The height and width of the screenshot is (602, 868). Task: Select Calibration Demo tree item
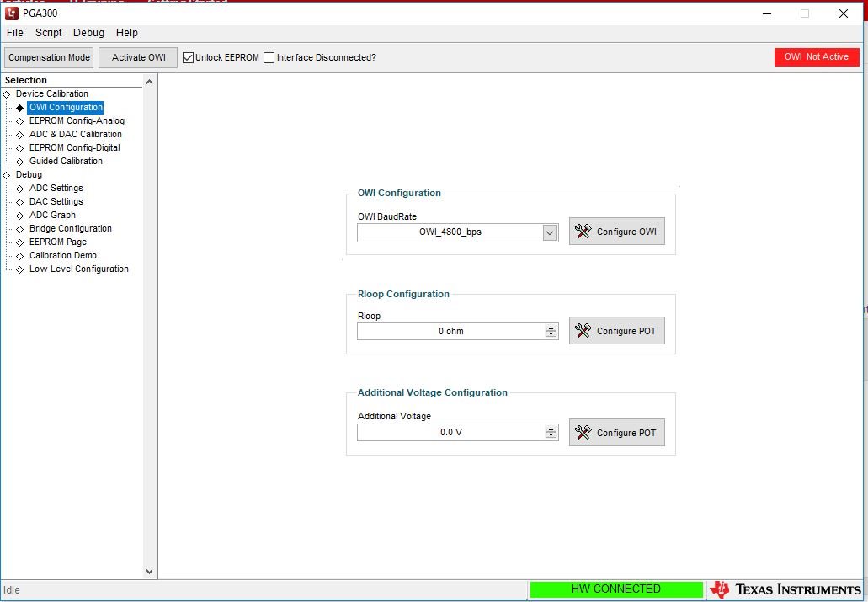pos(63,255)
